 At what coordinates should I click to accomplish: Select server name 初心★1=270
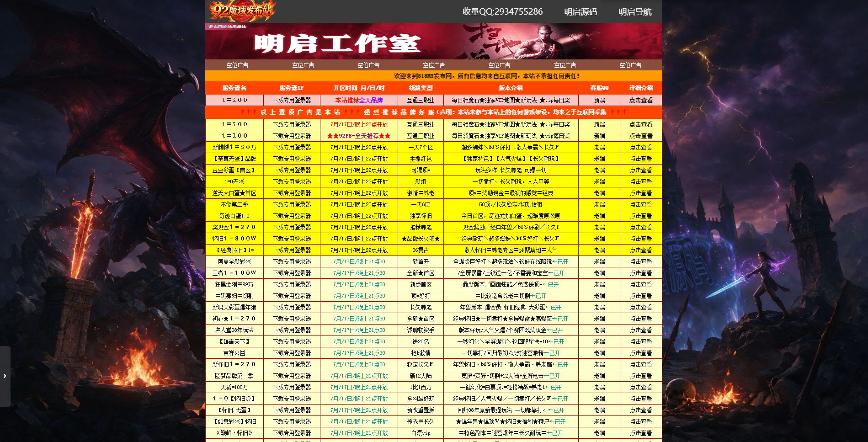pyautogui.click(x=234, y=319)
